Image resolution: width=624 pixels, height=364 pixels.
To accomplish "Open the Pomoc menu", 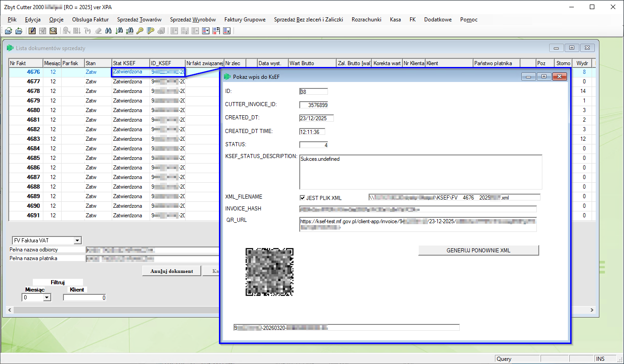I will pos(469,20).
